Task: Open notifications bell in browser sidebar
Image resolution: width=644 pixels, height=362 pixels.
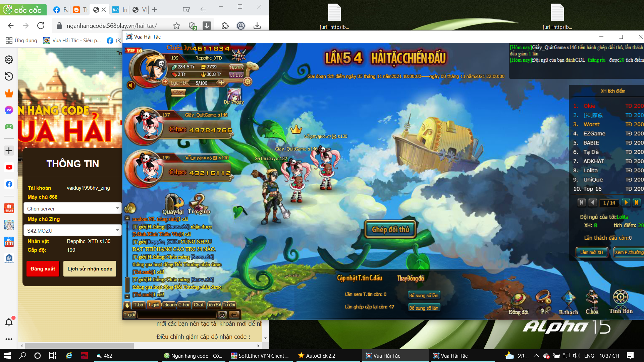Action: click(9, 322)
